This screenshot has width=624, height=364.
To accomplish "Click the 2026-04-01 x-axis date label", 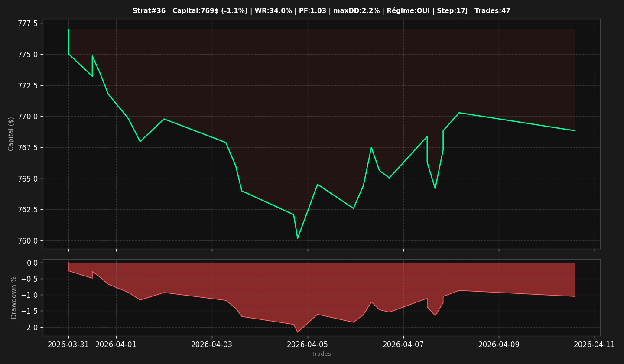I will (x=116, y=345).
